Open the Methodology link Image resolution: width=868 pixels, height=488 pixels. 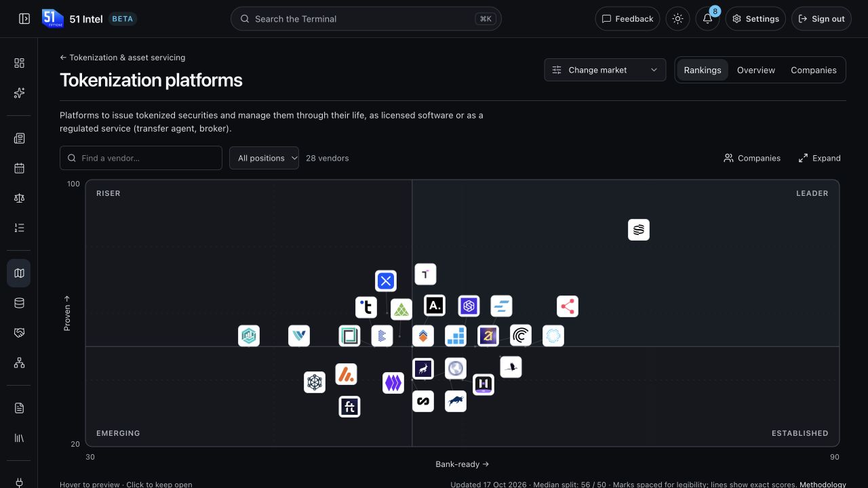pos(823,485)
